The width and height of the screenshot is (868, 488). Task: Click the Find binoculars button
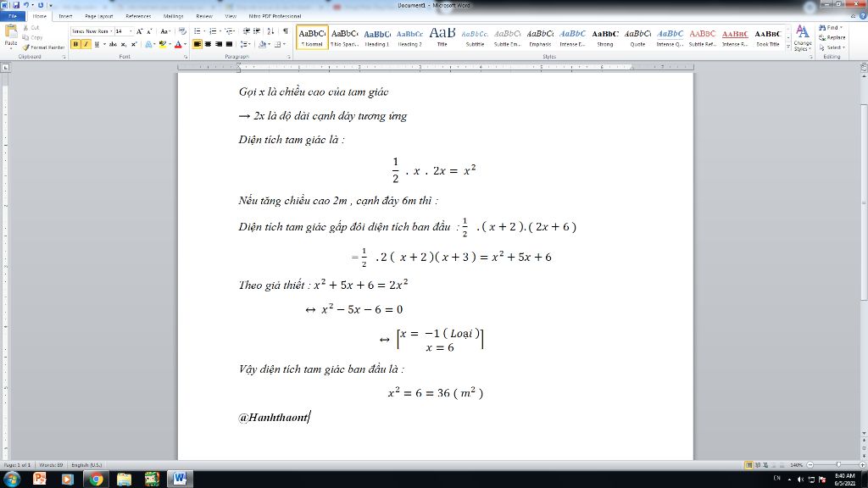coord(830,28)
